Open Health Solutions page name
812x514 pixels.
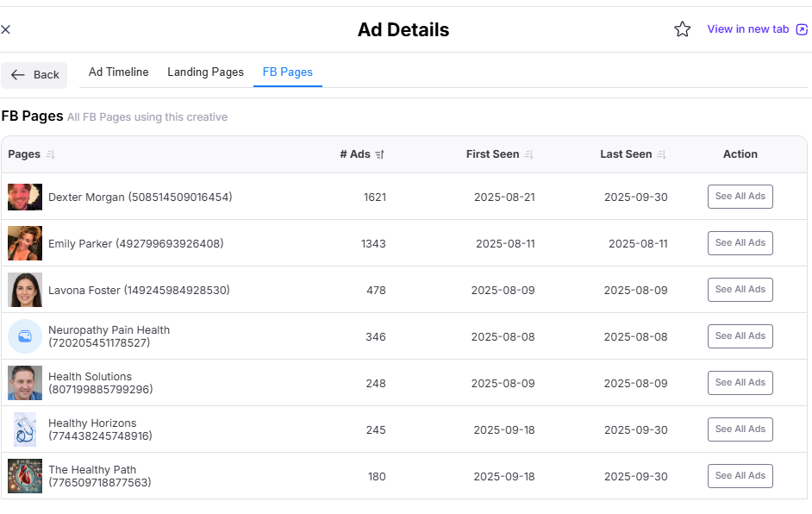coord(90,377)
